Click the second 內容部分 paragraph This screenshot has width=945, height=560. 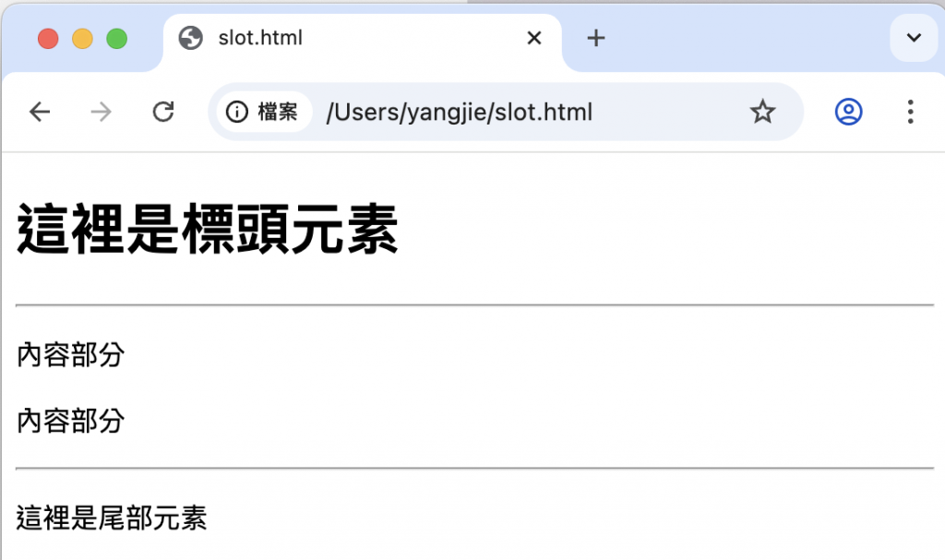coord(70,421)
